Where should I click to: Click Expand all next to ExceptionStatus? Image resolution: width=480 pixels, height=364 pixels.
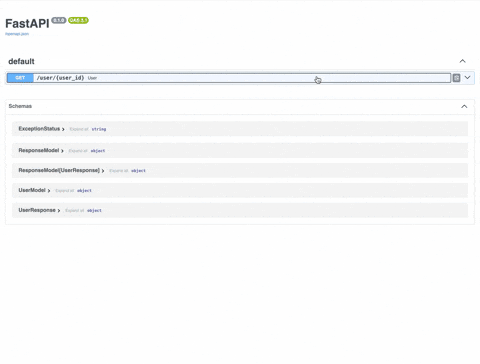tap(79, 129)
